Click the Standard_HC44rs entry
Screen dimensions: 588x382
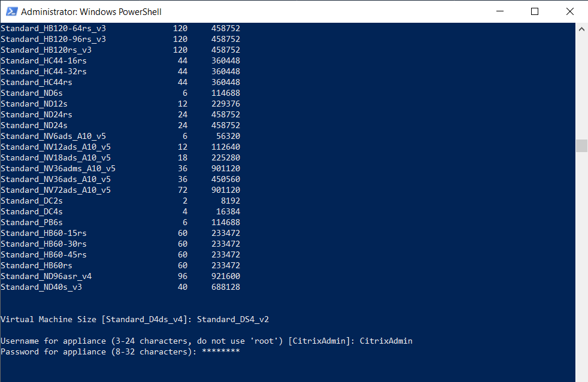point(37,83)
